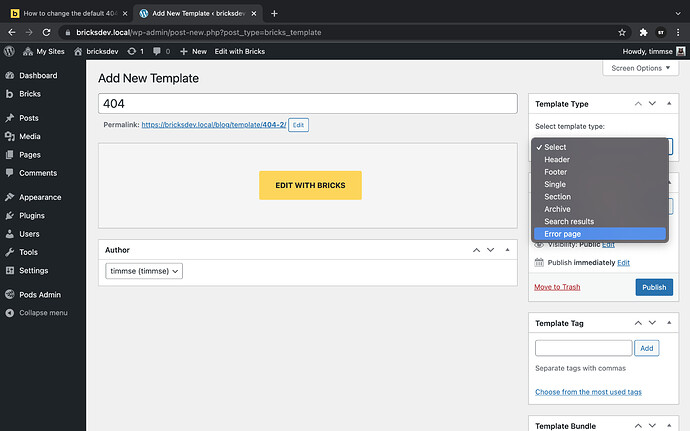The height and width of the screenshot is (431, 690).
Task: Choose Select option in template type list
Action: pos(600,147)
